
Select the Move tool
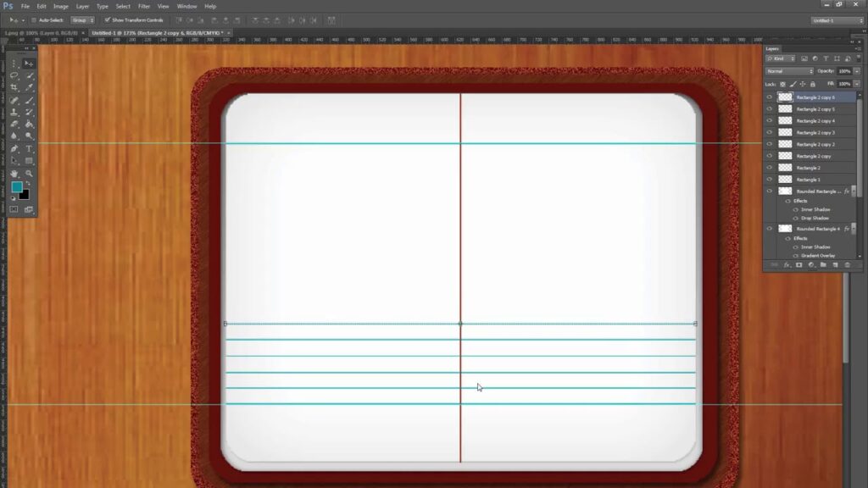coord(28,62)
